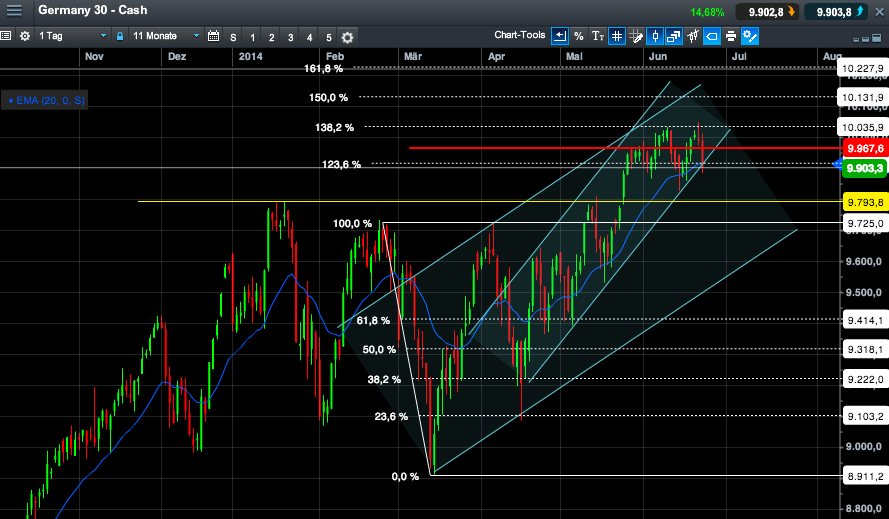Click the 123,6 % Fibonacci level label
This screenshot has height=519, width=889.
coord(341,164)
